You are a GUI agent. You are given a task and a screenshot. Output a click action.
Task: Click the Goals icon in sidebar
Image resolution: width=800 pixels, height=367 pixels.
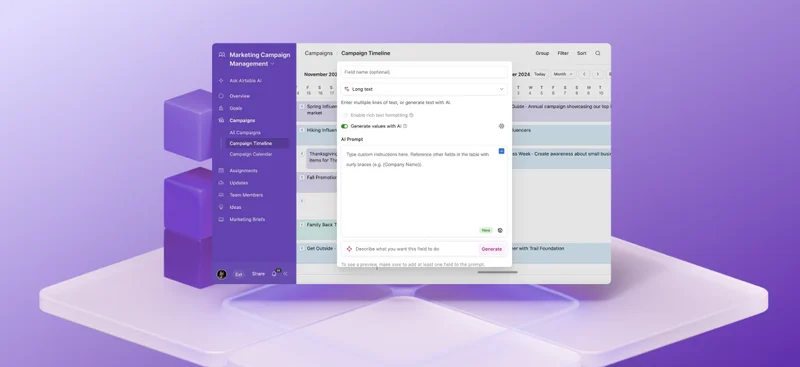point(221,108)
